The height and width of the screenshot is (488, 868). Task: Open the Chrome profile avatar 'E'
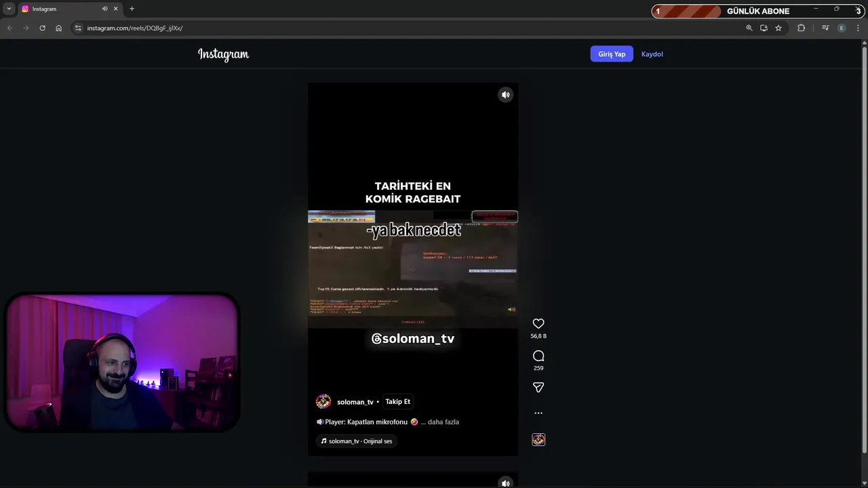842,28
